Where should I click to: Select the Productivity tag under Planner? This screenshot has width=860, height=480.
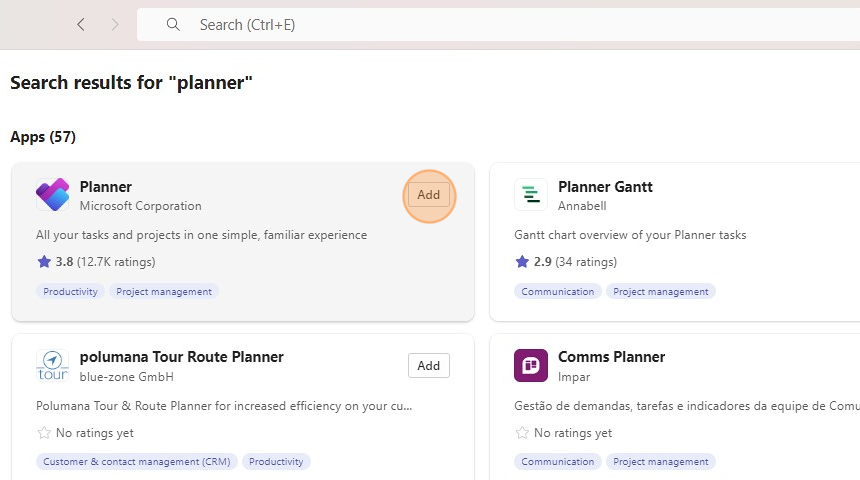click(x=70, y=292)
